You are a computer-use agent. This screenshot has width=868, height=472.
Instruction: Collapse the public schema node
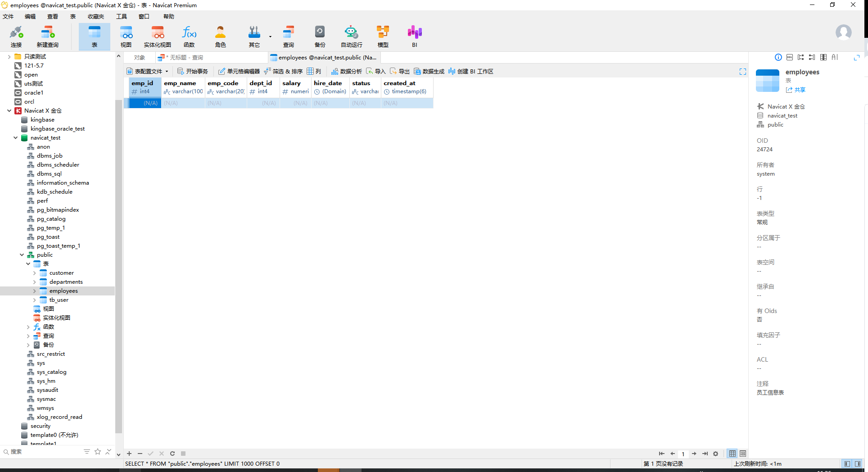22,255
